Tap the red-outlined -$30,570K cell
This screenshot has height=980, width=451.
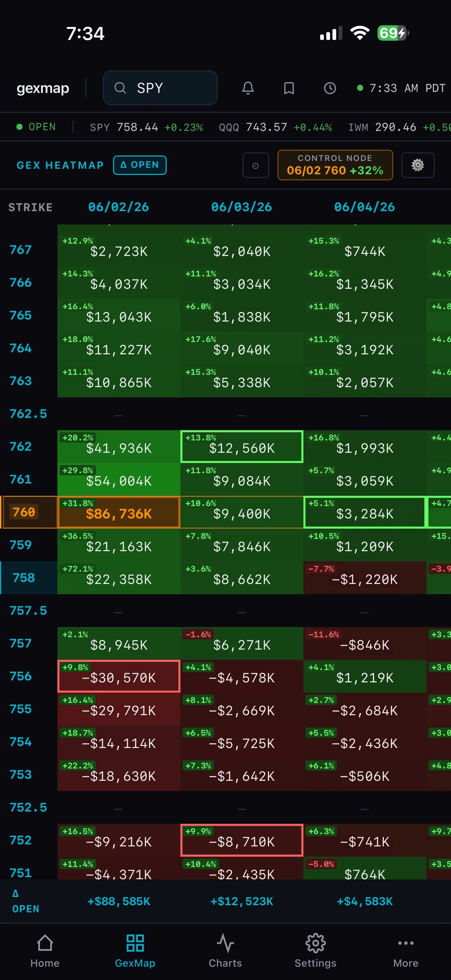click(119, 676)
